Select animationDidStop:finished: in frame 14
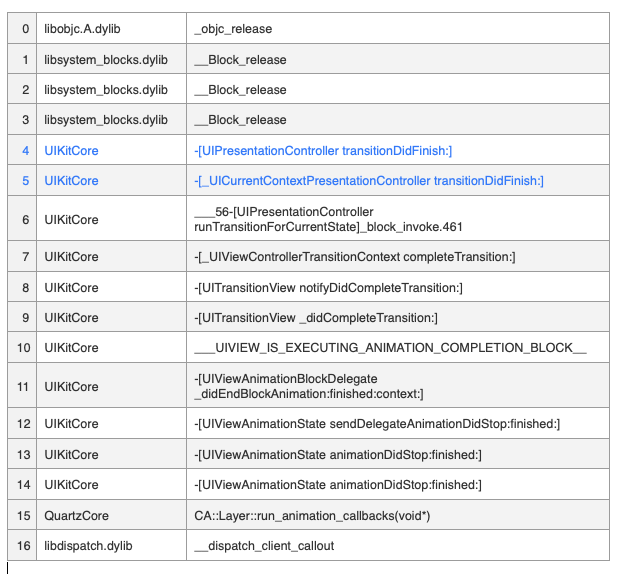 pos(338,485)
